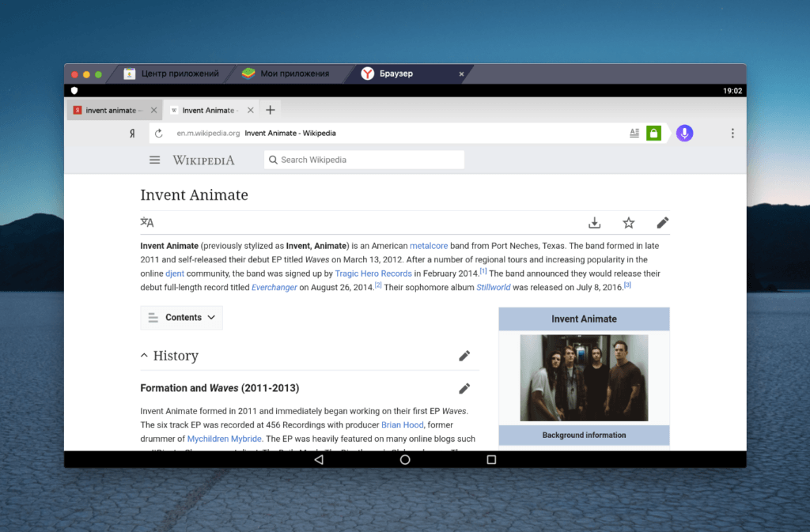This screenshot has width=810, height=532.
Task: Click the Wikipedia logo wordmark
Action: (x=203, y=160)
